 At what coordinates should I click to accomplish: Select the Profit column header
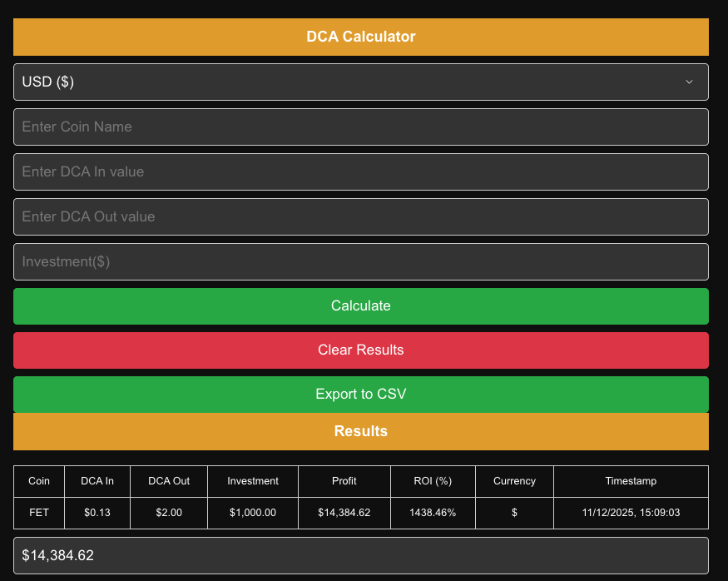coord(344,481)
